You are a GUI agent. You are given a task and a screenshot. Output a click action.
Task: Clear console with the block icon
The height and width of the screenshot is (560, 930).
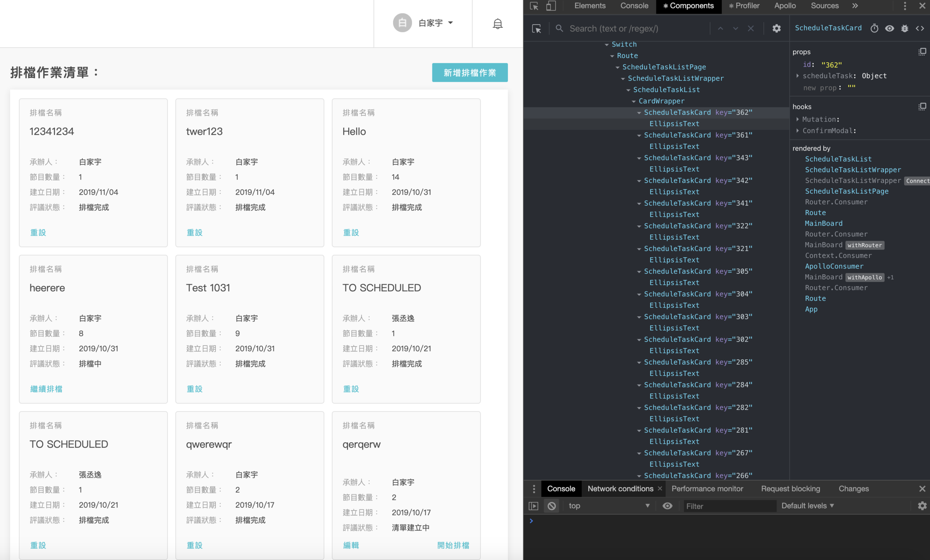(x=552, y=506)
